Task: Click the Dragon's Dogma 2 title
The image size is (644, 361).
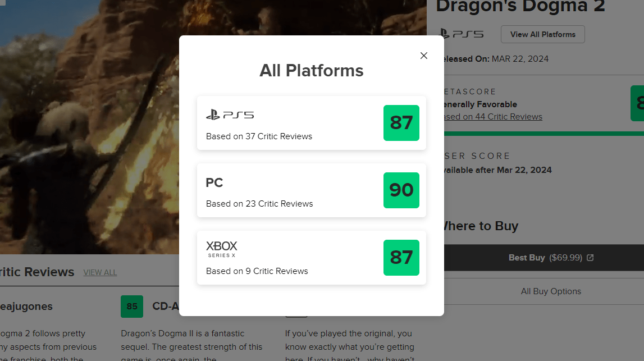Action: pyautogui.click(x=520, y=7)
